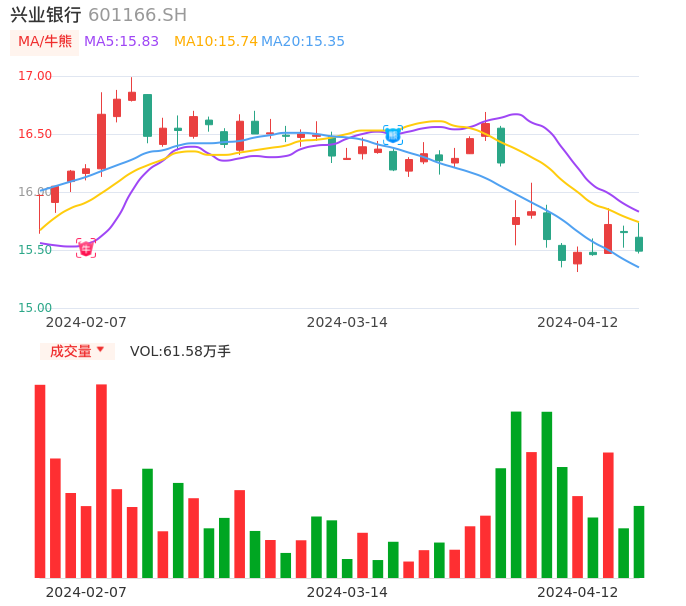
Task: Click the 2024-02-07 date under the volume chart
Action: coord(86,592)
